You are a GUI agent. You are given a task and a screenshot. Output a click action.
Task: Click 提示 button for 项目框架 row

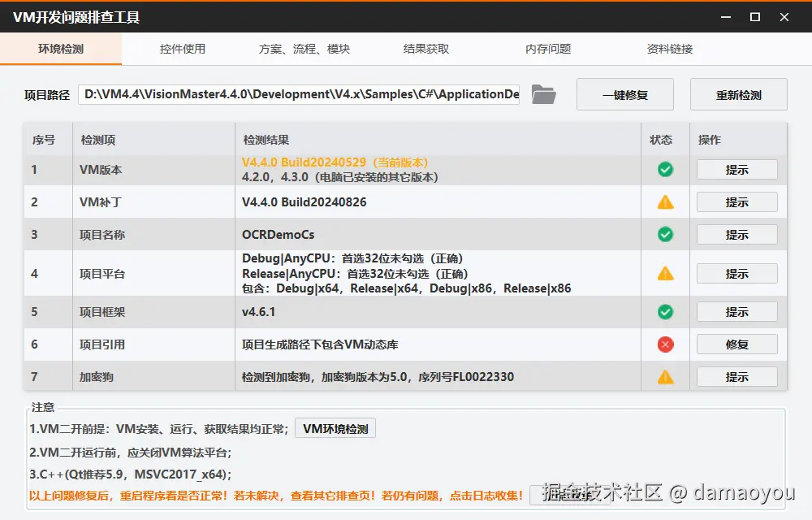point(737,312)
